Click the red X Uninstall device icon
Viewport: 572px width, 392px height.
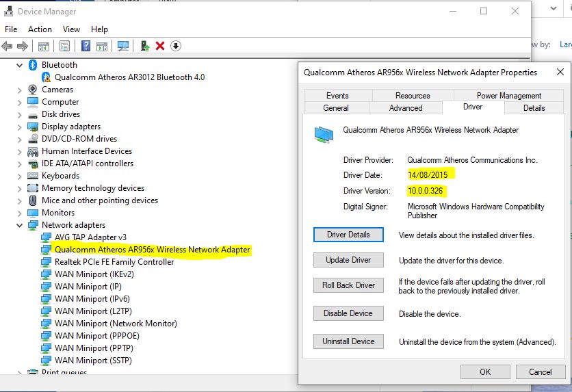(160, 46)
